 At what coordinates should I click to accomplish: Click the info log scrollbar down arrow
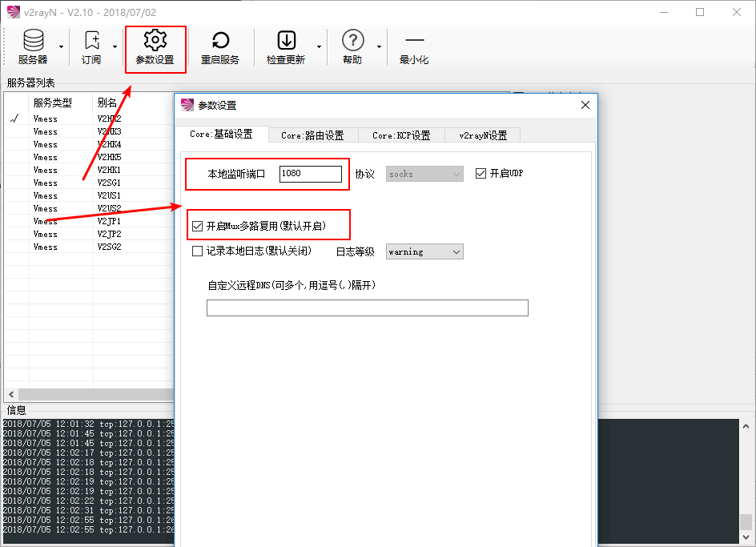[746, 537]
